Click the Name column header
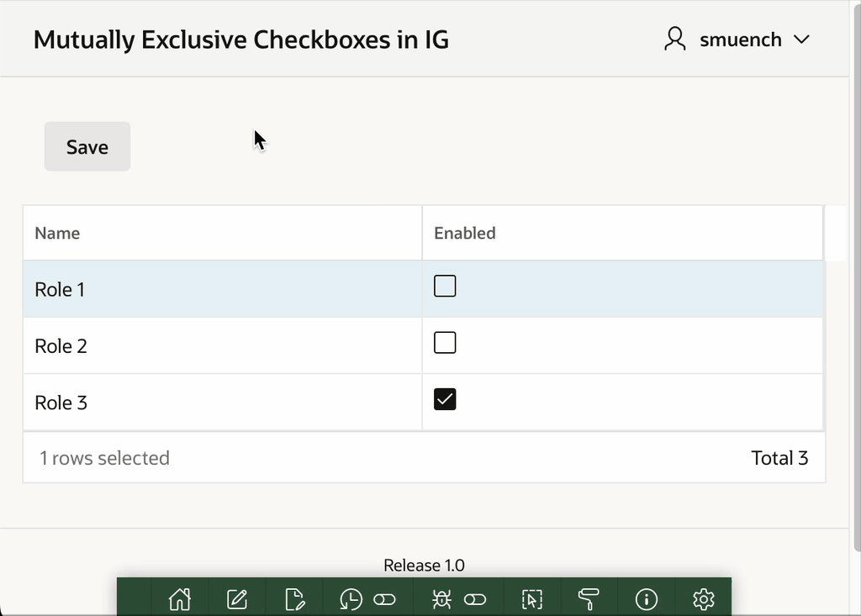 pyautogui.click(x=57, y=233)
